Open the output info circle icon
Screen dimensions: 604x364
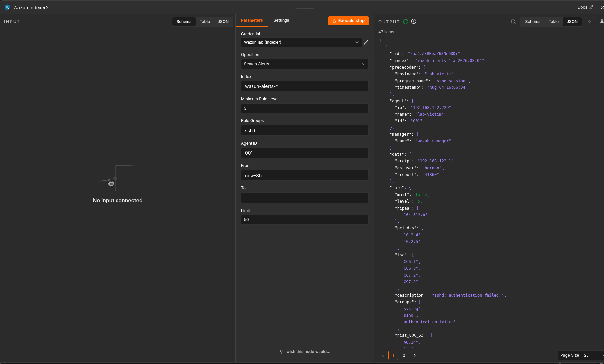coord(414,22)
